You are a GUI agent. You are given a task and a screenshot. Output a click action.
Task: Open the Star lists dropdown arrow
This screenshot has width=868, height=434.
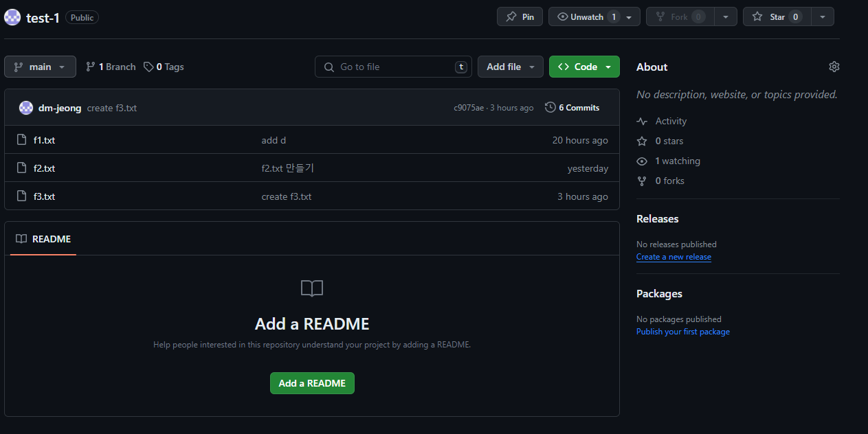[x=823, y=16]
